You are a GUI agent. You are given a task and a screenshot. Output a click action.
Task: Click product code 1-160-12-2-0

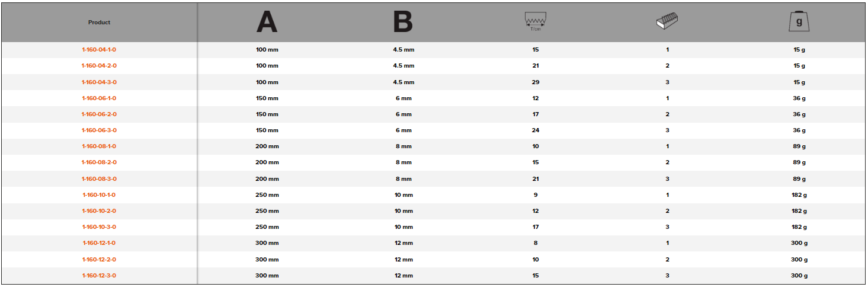99,259
